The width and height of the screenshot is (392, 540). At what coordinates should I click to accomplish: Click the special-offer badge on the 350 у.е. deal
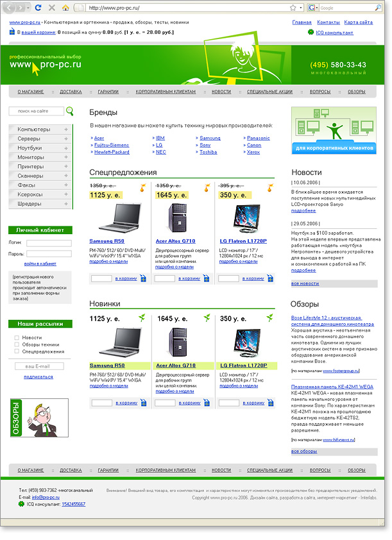pyautogui.click(x=270, y=187)
